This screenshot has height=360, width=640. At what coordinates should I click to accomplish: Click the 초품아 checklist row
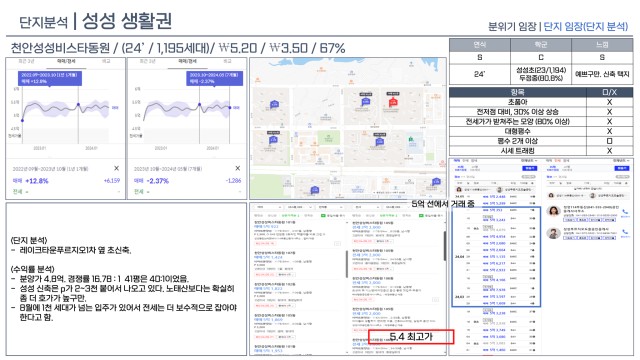coord(541,102)
